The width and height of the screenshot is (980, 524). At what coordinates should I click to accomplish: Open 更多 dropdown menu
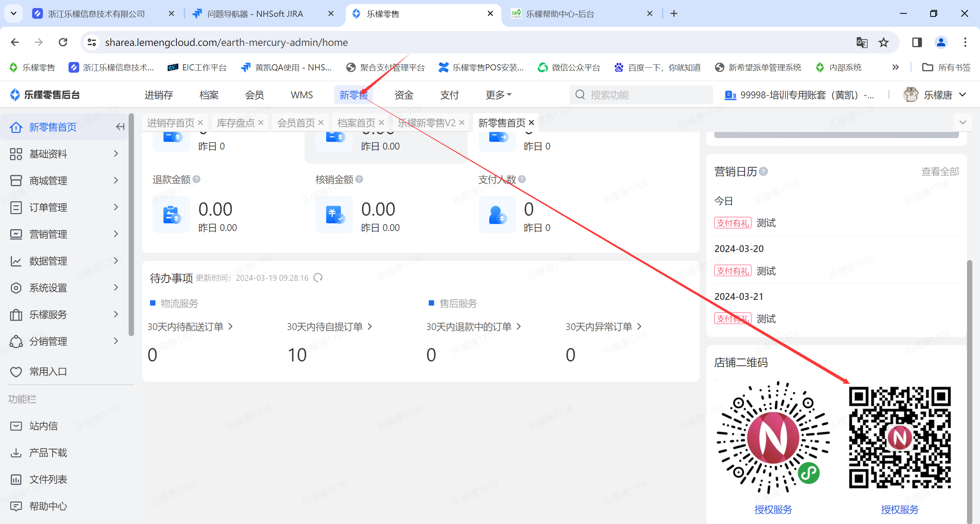[x=498, y=95]
